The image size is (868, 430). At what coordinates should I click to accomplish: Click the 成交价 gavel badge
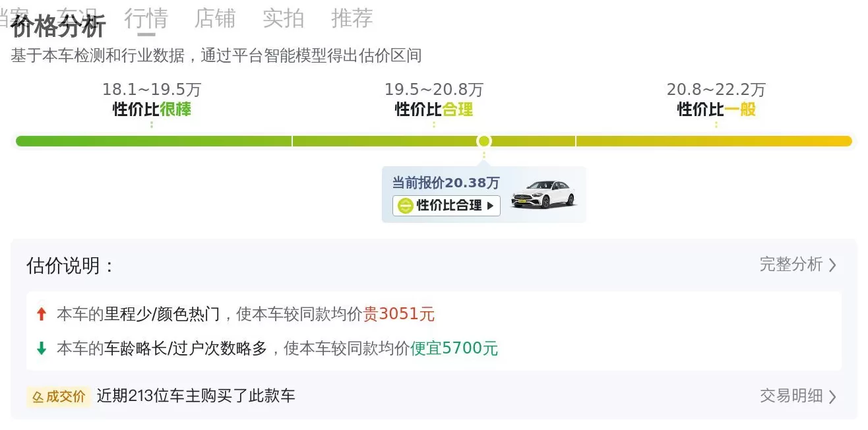(59, 396)
